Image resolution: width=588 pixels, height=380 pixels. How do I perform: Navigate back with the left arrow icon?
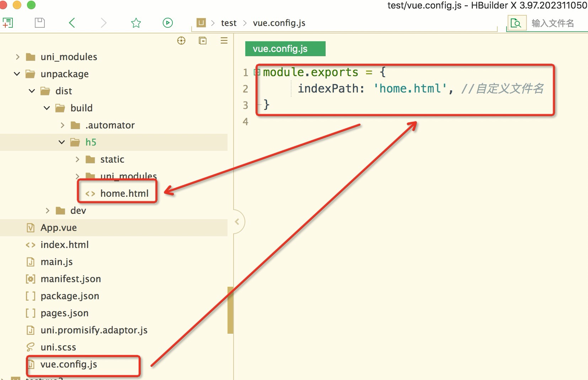point(72,23)
